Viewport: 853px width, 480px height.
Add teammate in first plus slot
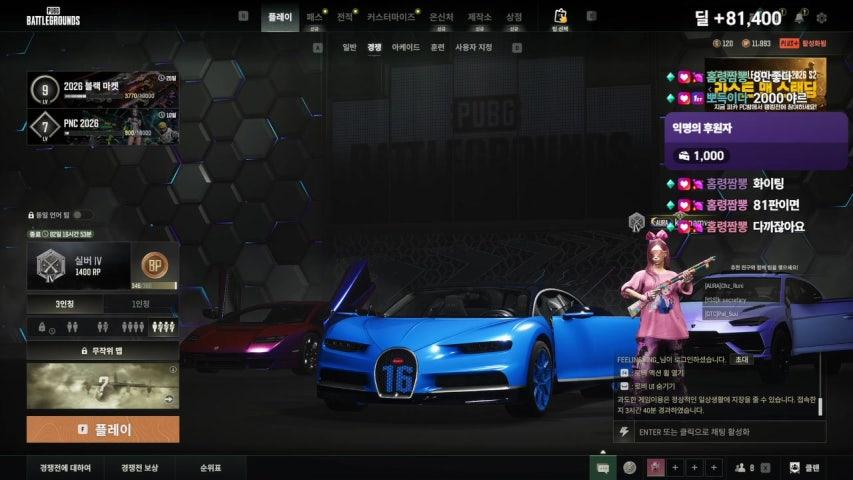[675, 467]
